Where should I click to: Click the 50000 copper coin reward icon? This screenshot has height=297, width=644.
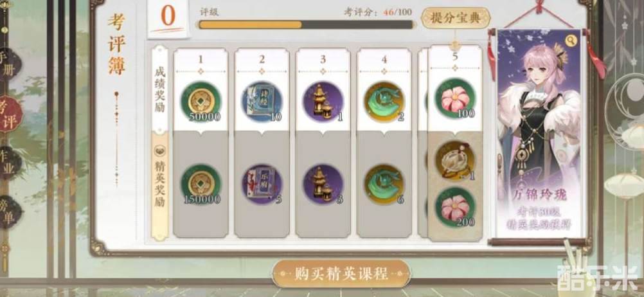[201, 102]
